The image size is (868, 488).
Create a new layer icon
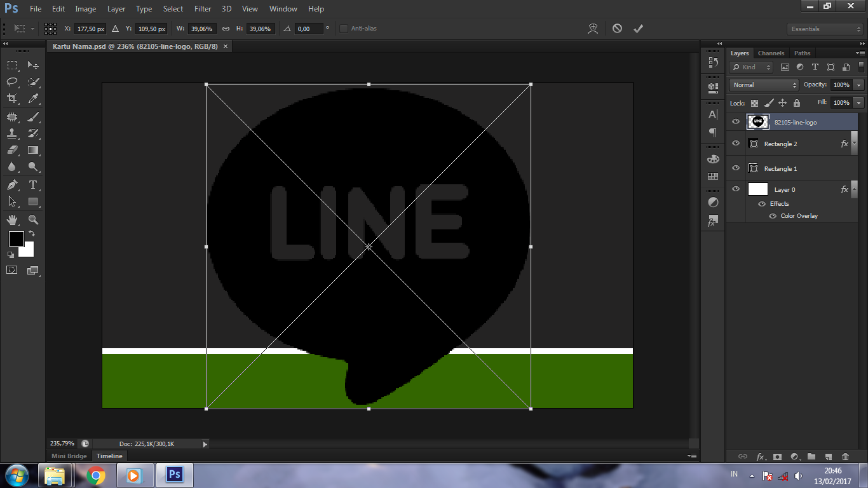[x=828, y=456]
